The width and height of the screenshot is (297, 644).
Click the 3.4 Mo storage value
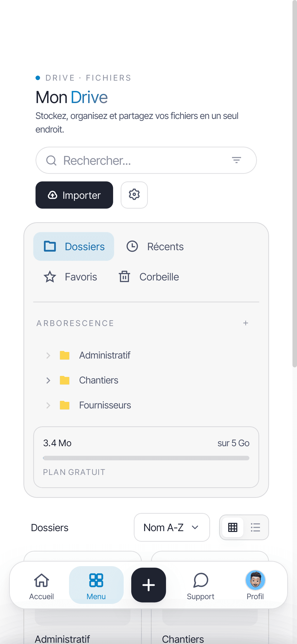[x=57, y=443]
